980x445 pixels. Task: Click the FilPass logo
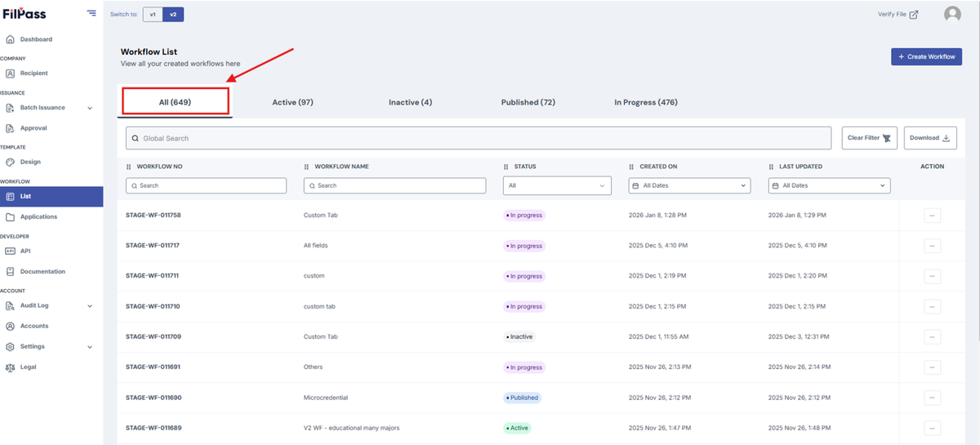pos(24,14)
